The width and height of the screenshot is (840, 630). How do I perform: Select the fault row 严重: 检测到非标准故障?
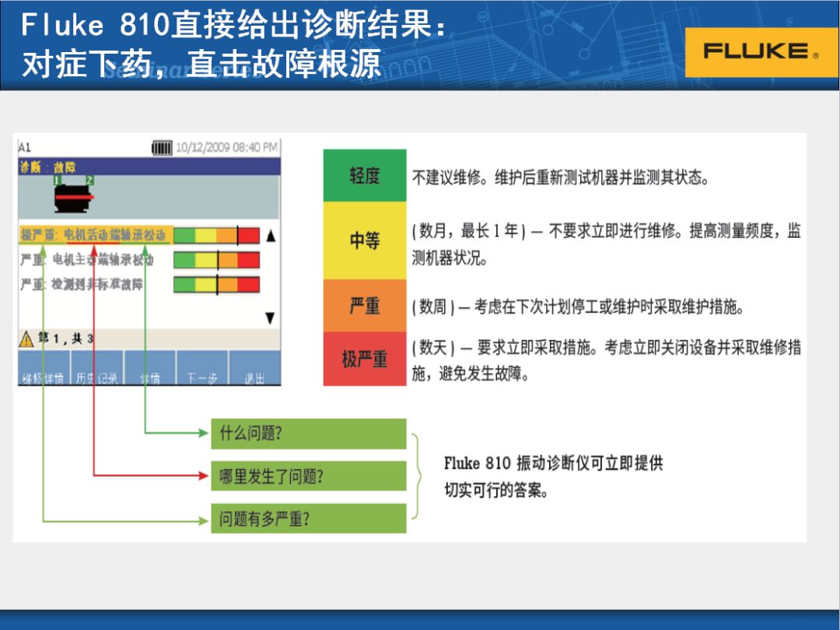82,284
